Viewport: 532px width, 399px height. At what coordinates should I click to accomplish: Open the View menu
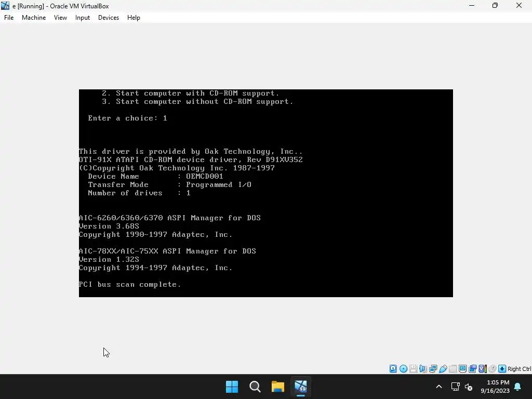tap(60, 18)
